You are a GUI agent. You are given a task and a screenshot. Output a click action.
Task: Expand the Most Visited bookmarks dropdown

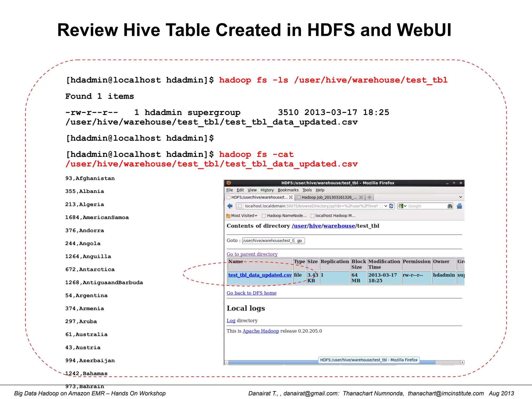point(256,216)
